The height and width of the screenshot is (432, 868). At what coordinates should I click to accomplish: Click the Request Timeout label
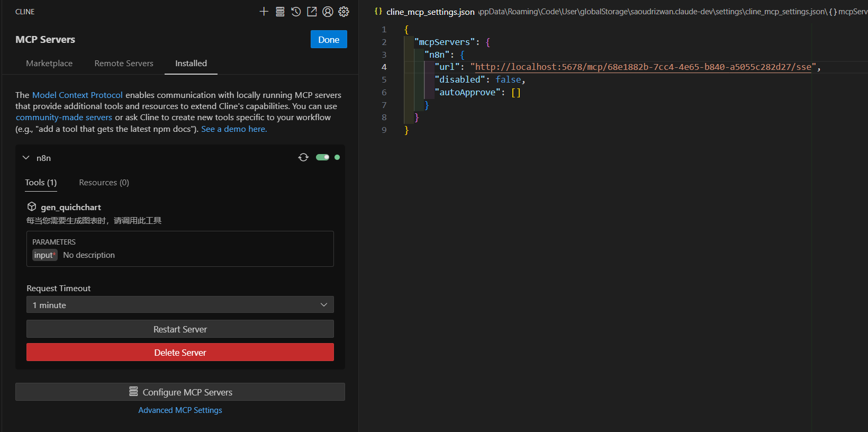pyautogui.click(x=59, y=288)
